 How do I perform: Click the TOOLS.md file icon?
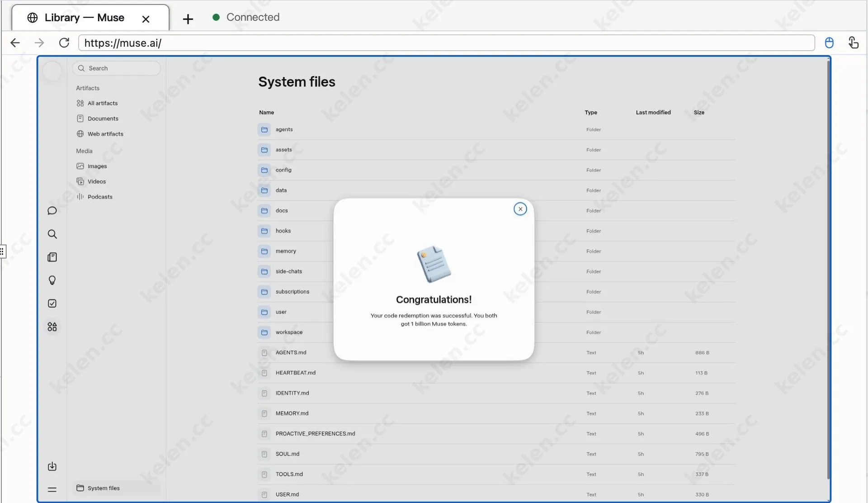(264, 474)
